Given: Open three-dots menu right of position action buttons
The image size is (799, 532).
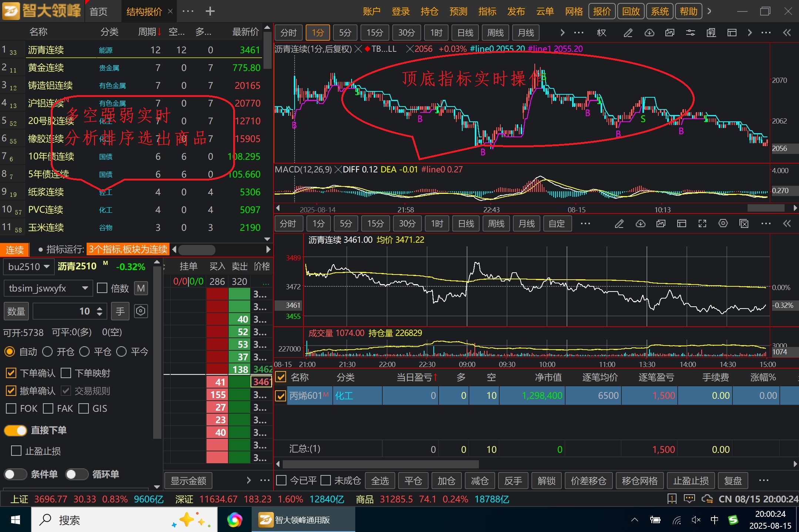Looking at the screenshot, I should (764, 481).
